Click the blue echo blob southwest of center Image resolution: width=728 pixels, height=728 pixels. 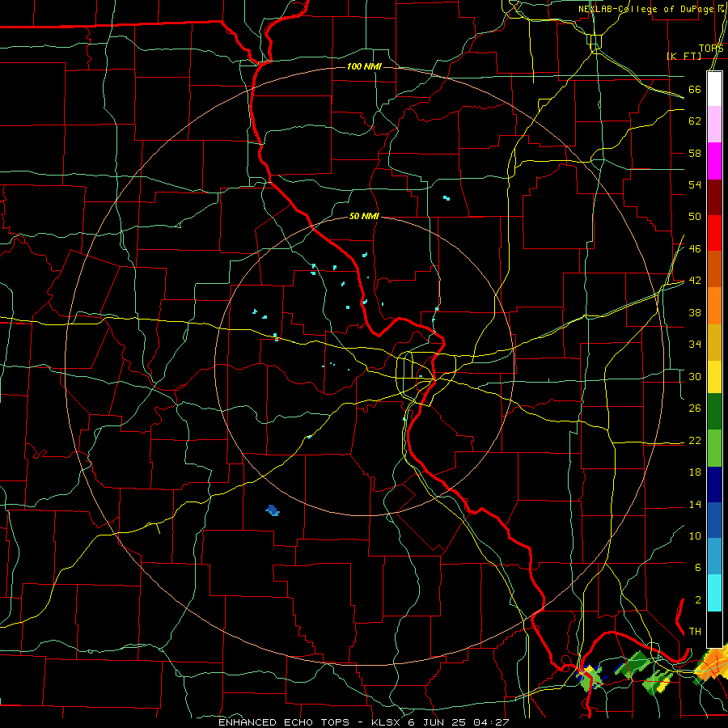[x=273, y=510]
